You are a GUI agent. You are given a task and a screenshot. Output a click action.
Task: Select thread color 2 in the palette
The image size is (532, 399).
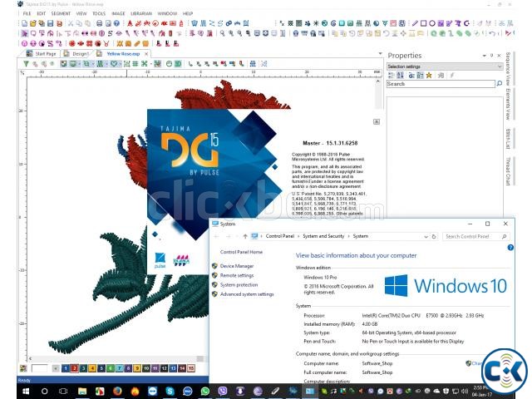pos(75,367)
